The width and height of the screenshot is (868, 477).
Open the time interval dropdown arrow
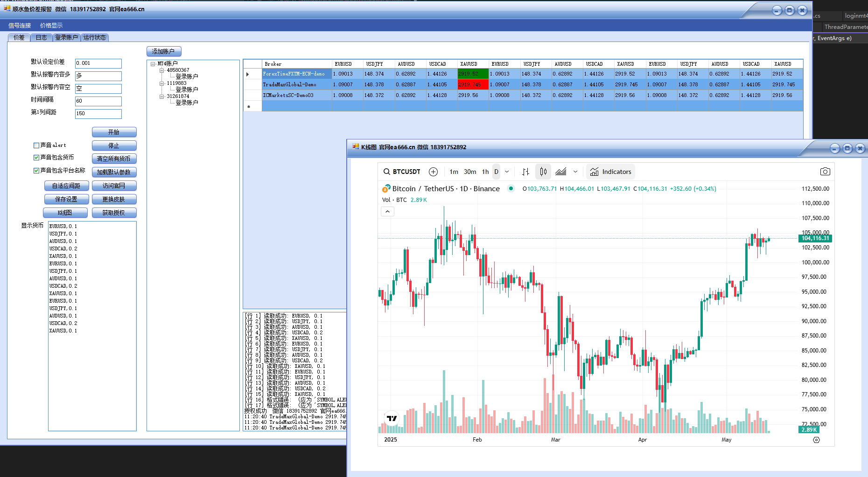click(x=507, y=172)
